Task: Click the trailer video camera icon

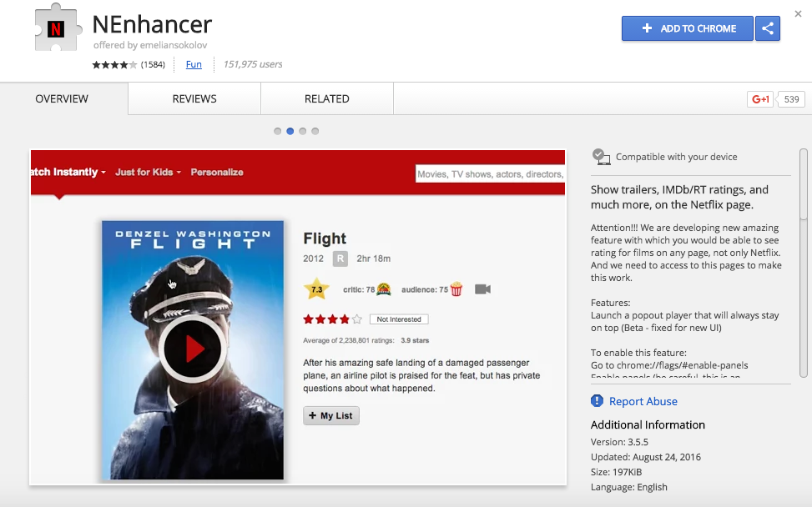Action: click(482, 289)
